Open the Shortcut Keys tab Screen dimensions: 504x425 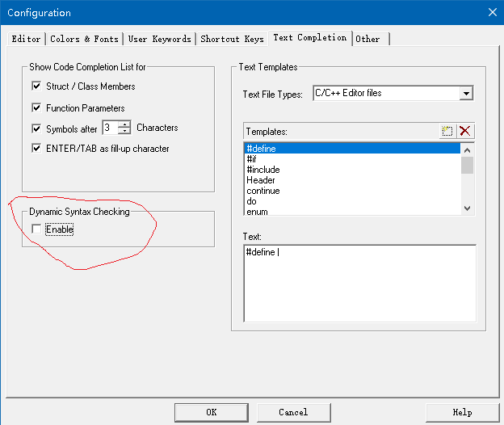[232, 39]
